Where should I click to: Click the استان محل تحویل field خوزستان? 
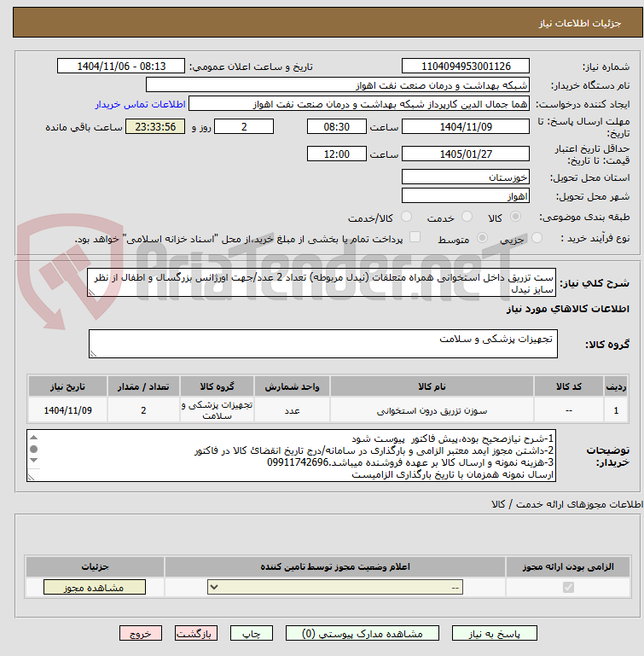tap(466, 177)
